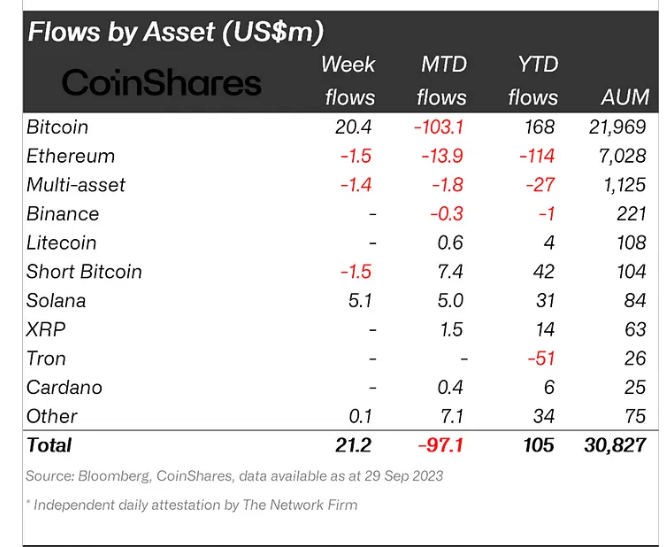Image resolution: width=672 pixels, height=547 pixels.
Task: Click the bold Total row label
Action: [x=50, y=445]
